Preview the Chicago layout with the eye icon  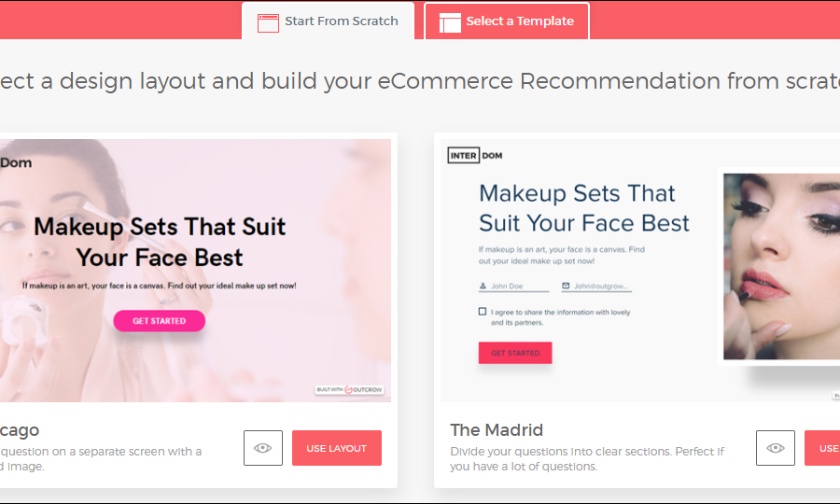click(x=263, y=448)
